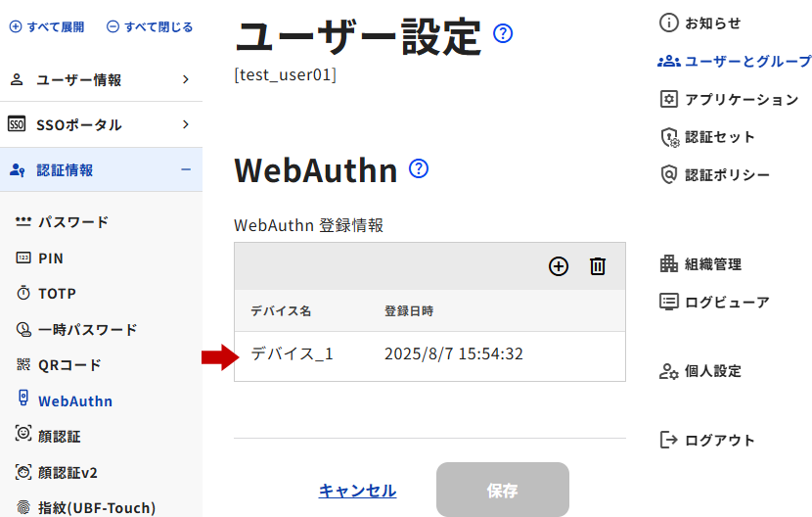
Task: Select the デバイス_1 table row
Action: tap(429, 354)
